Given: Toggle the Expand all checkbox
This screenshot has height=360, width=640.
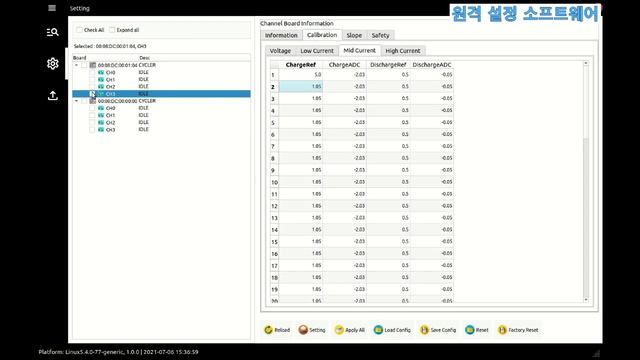Looking at the screenshot, I should [x=112, y=30].
